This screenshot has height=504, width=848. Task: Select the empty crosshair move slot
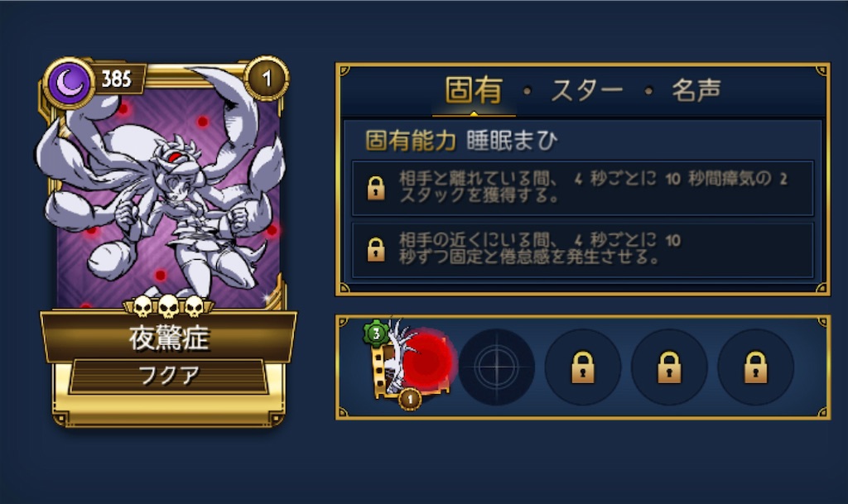tap(497, 367)
